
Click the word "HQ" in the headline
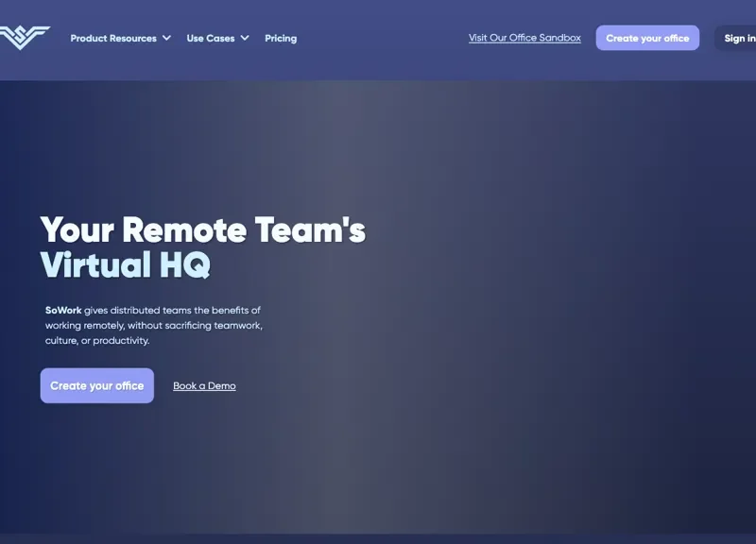(184, 265)
